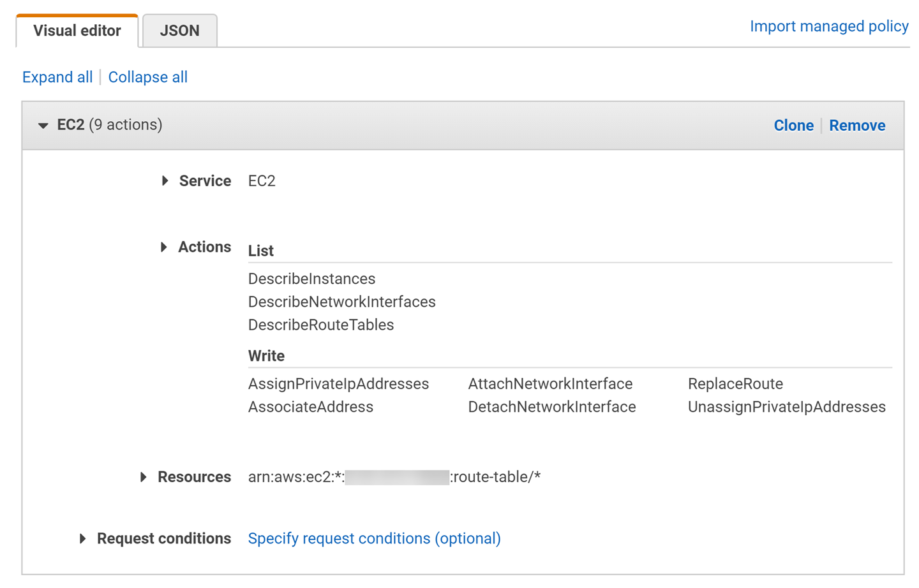Image resolution: width=919 pixels, height=588 pixels.
Task: Click the Import managed policy link
Action: (x=828, y=26)
